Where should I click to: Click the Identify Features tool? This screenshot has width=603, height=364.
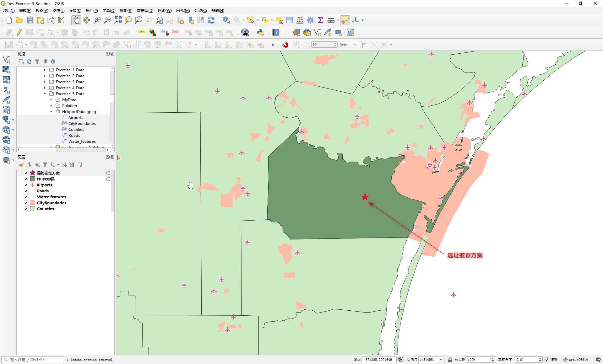tap(226, 20)
